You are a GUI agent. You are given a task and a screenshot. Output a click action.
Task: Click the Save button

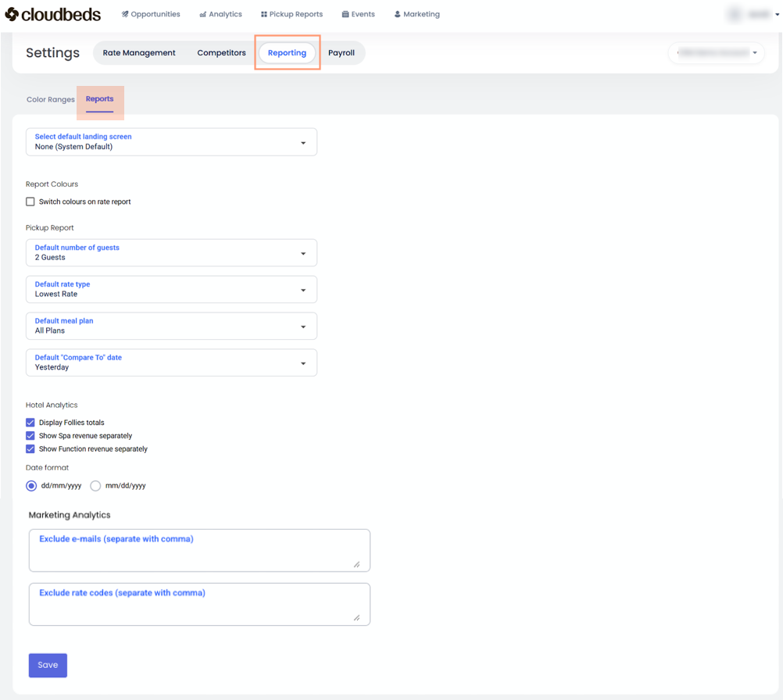pyautogui.click(x=48, y=665)
